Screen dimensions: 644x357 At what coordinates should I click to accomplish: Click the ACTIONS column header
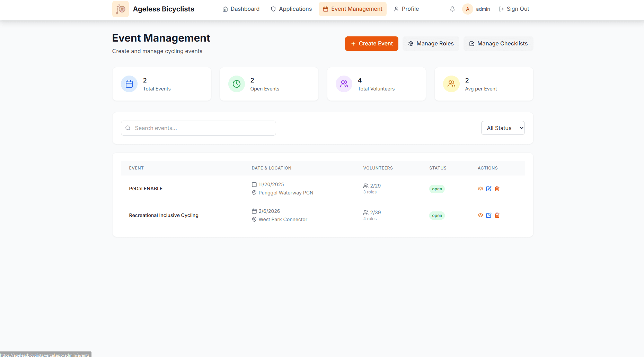coord(488,168)
